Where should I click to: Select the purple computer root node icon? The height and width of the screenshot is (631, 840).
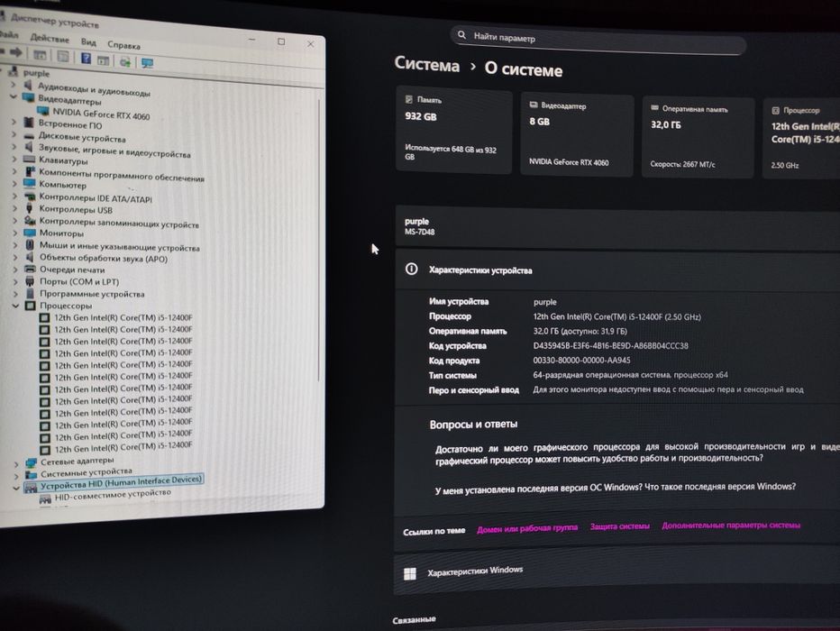point(14,70)
